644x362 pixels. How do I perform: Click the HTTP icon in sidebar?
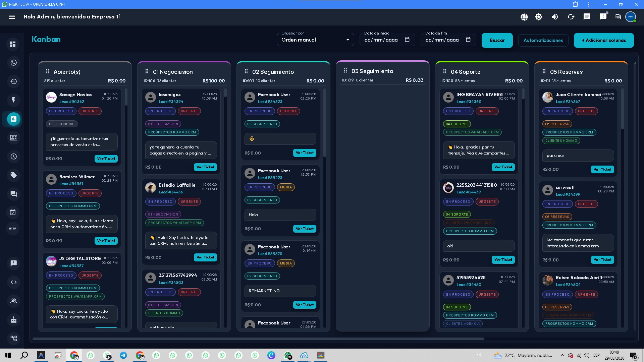tap(13, 229)
